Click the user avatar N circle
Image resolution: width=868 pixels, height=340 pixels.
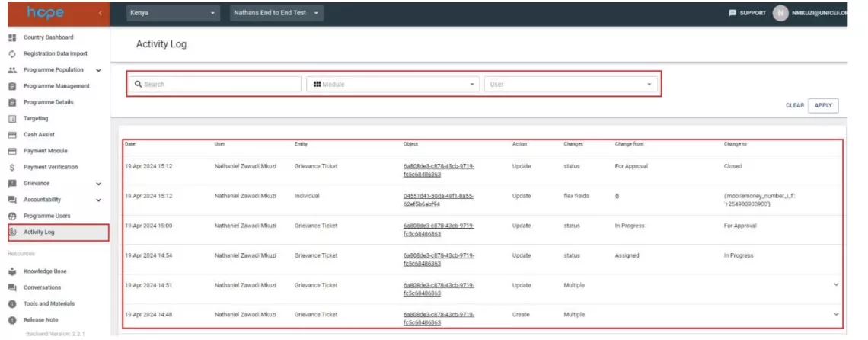point(780,13)
